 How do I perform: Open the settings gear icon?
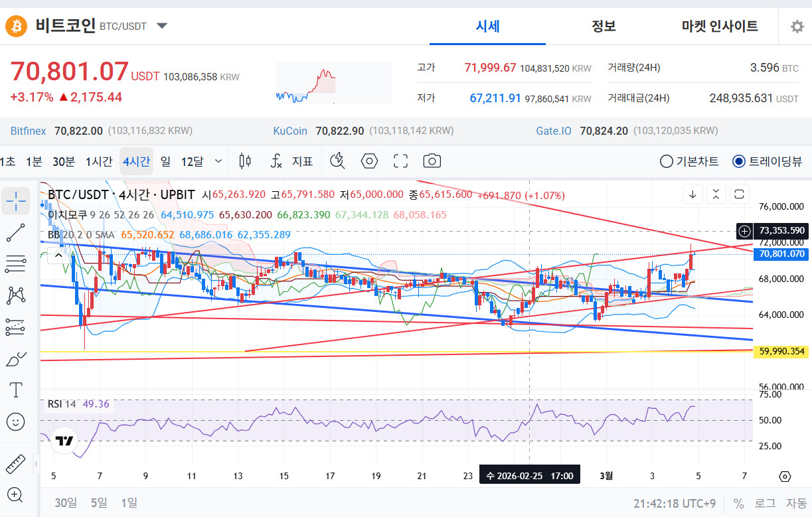(797, 27)
